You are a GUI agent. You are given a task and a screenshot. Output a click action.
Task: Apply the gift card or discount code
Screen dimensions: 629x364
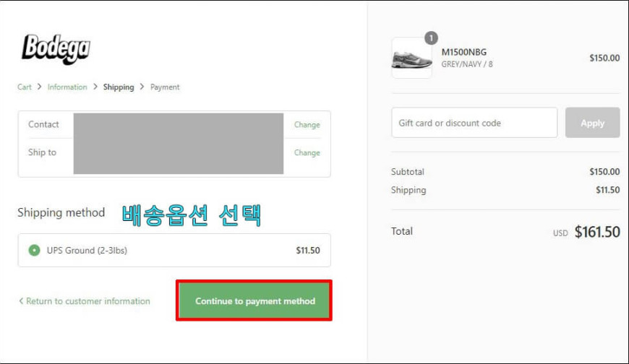(593, 123)
